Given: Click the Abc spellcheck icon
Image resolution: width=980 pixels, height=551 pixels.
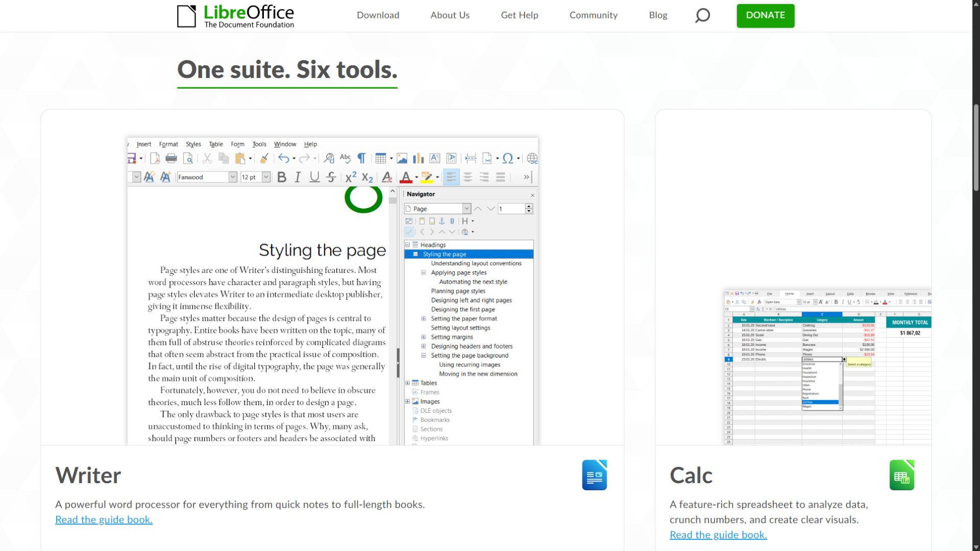Looking at the screenshot, I should click(346, 159).
